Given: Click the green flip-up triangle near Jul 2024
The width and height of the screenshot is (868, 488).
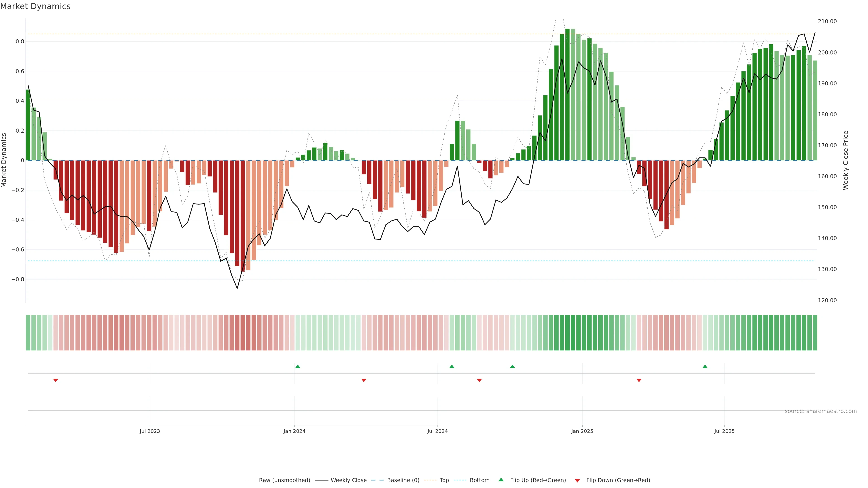Looking at the screenshot, I should [452, 366].
